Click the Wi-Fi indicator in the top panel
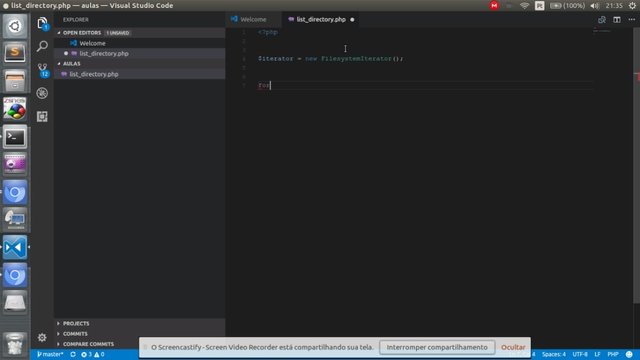The height and width of the screenshot is (360, 640). (524, 6)
